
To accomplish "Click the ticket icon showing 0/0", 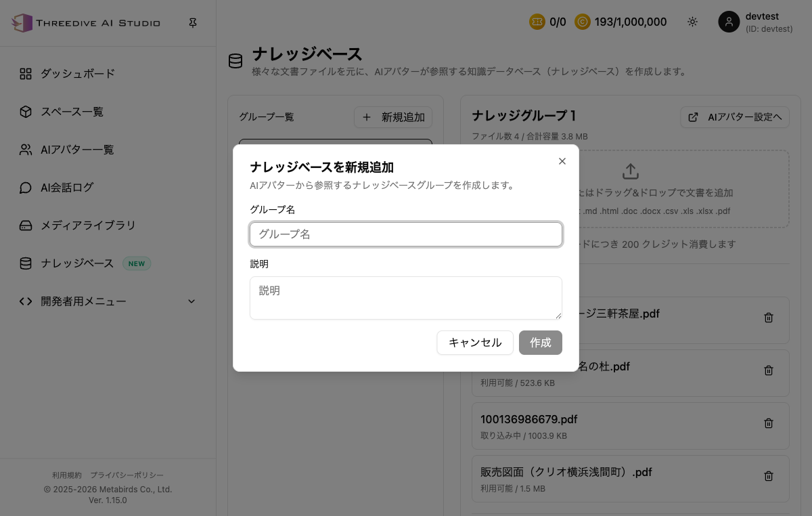I will [537, 22].
